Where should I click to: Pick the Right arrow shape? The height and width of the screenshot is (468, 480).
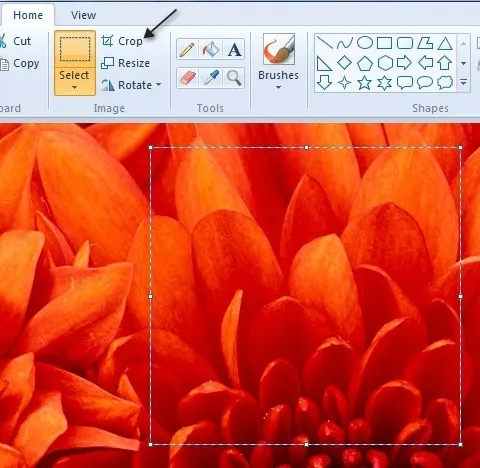[404, 63]
